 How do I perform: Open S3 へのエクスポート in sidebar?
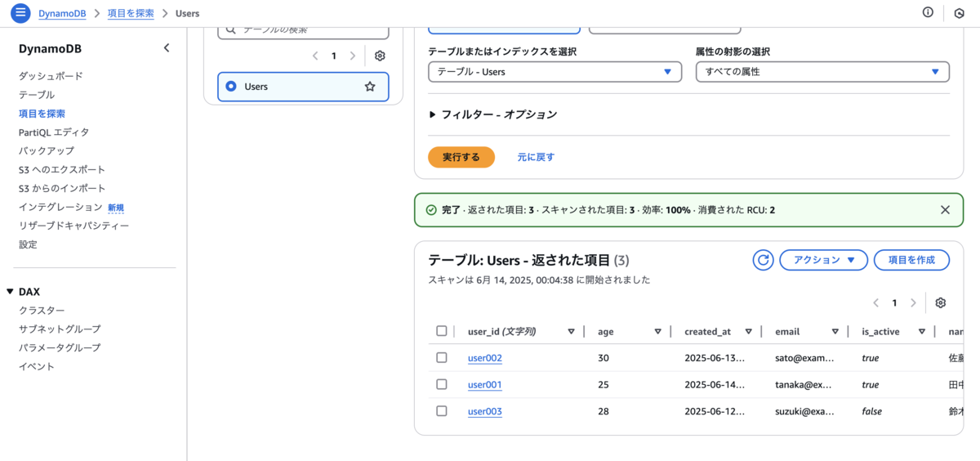pos(62,170)
